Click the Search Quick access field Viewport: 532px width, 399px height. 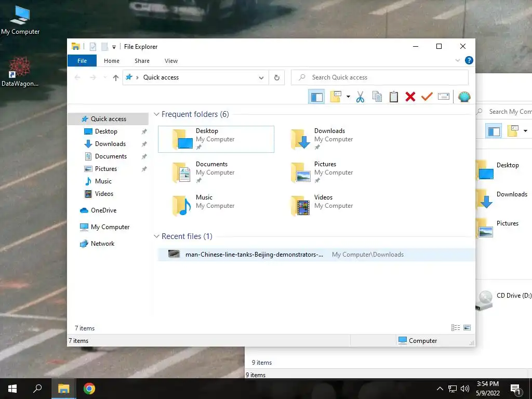point(380,77)
